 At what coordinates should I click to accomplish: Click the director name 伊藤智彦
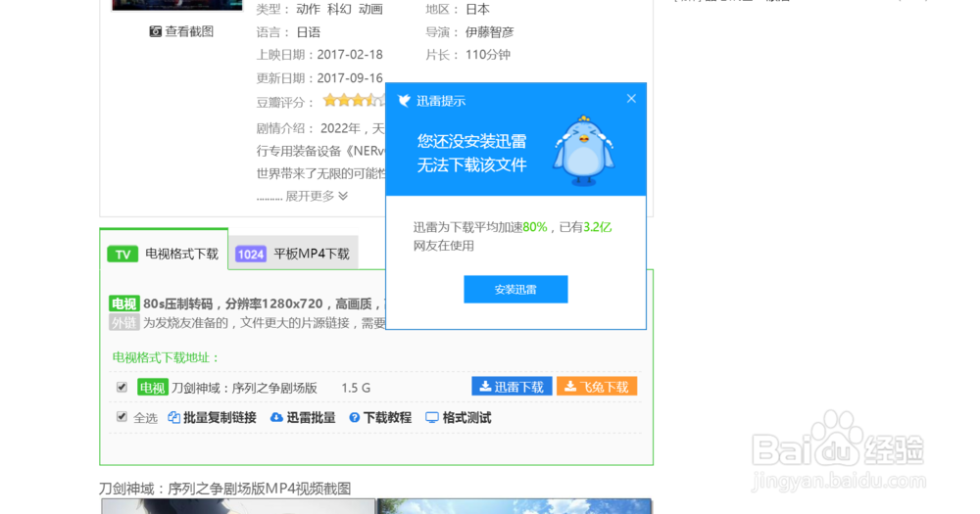click(489, 32)
